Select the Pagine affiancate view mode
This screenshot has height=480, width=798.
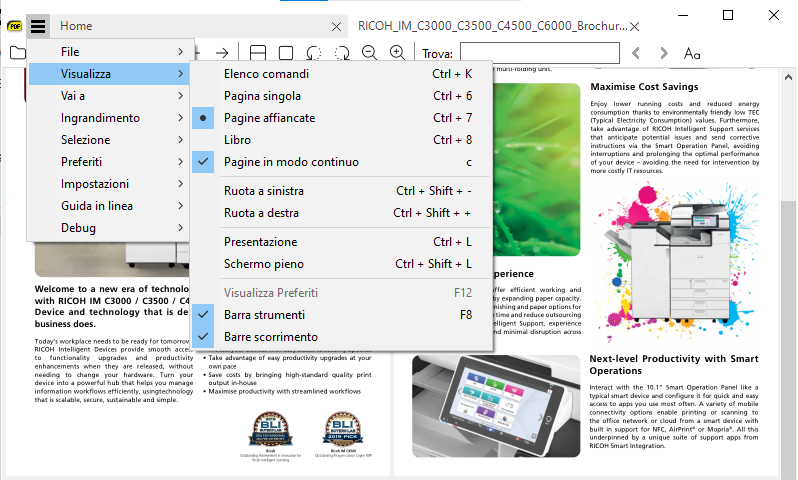click(x=341, y=118)
